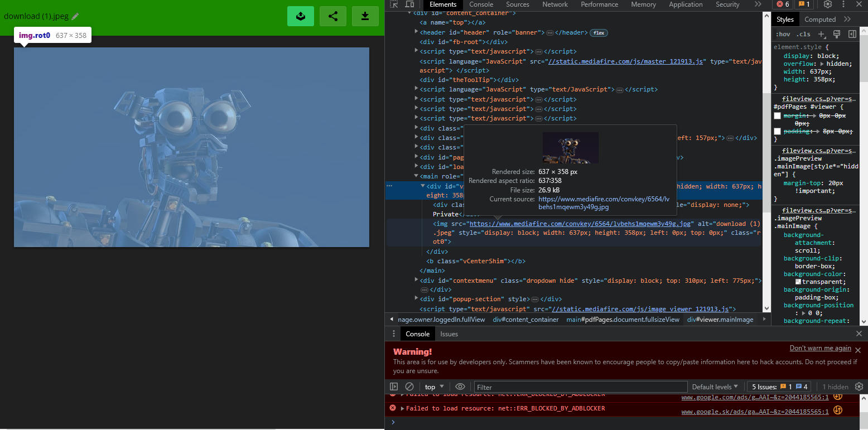The height and width of the screenshot is (430, 868).
Task: Click the ellipsis icon left of selected viewer div
Action: pyautogui.click(x=389, y=186)
